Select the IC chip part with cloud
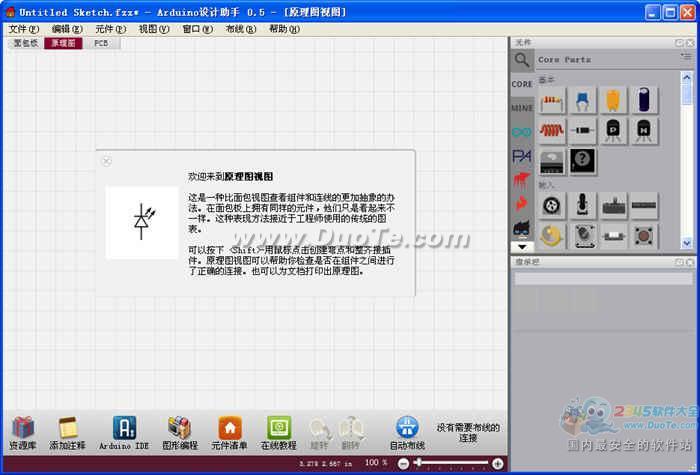The image size is (700, 475). [552, 162]
